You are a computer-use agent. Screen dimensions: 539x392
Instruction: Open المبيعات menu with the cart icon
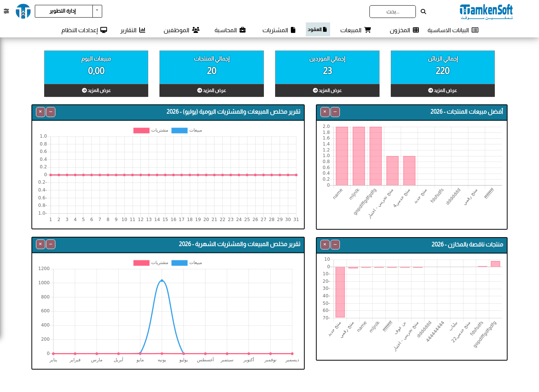[x=355, y=30]
